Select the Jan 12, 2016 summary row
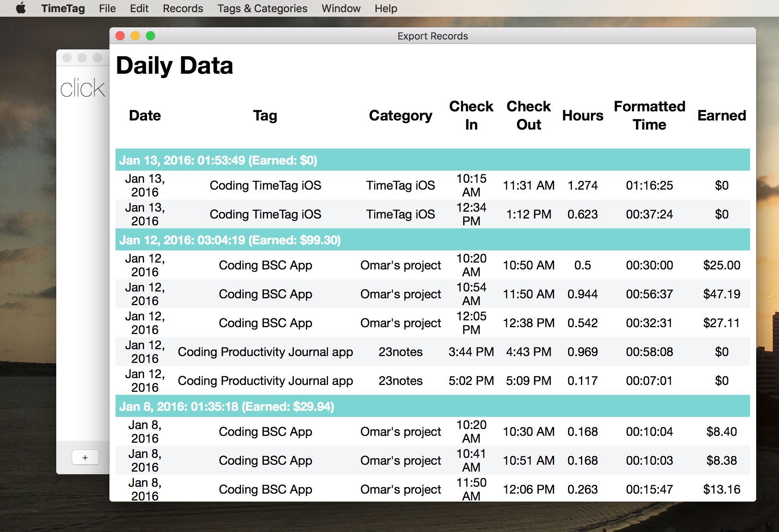The width and height of the screenshot is (779, 532). click(x=433, y=240)
